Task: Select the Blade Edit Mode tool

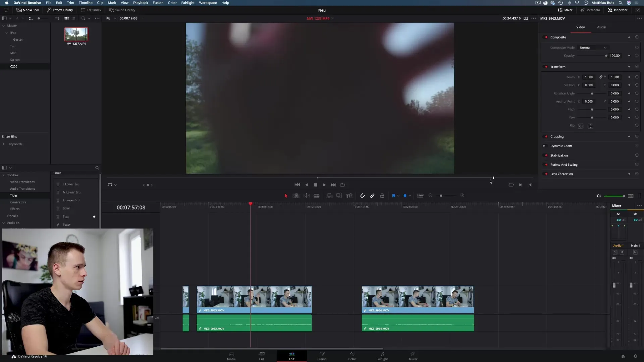Action: click(x=316, y=196)
